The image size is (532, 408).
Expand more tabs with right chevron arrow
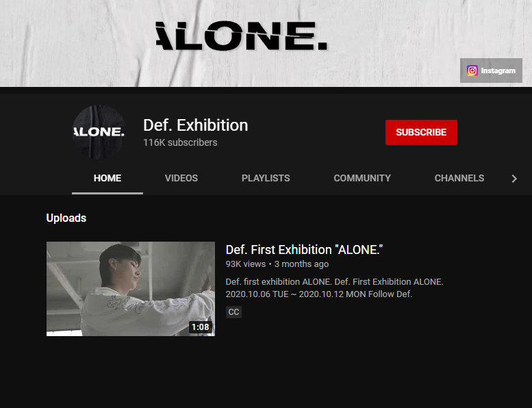click(x=514, y=179)
